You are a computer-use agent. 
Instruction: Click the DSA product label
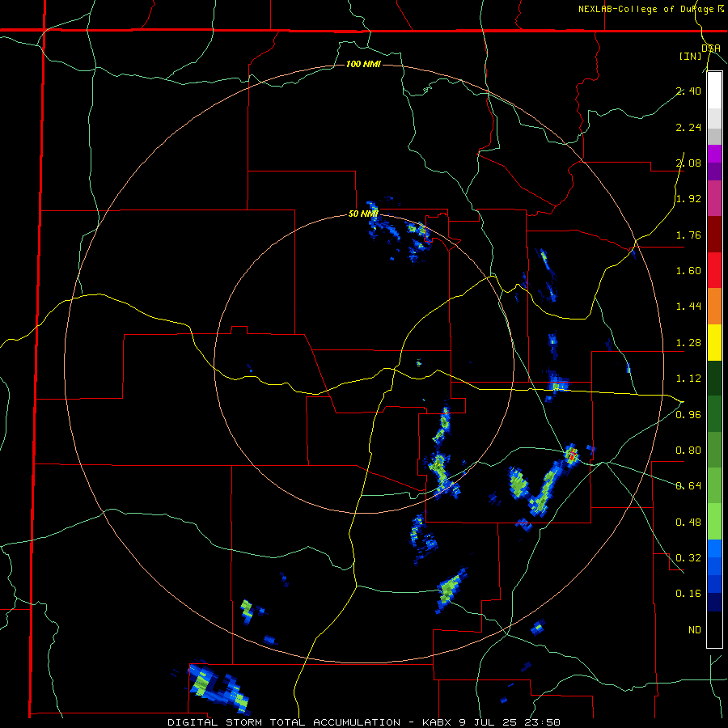point(711,48)
